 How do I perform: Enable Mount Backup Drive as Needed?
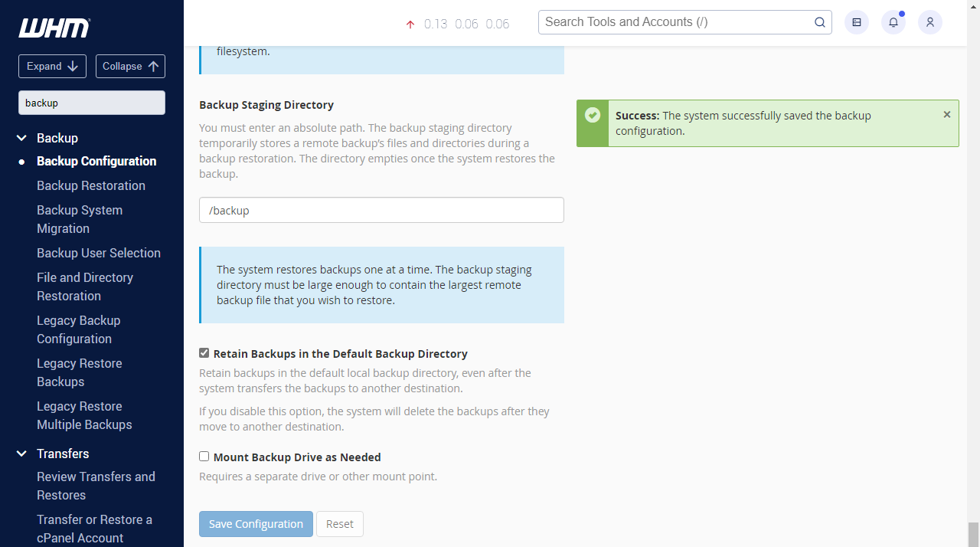coord(204,456)
